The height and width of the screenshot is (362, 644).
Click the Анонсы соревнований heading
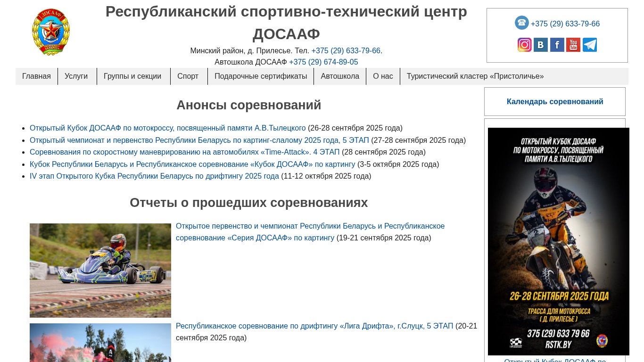pyautogui.click(x=249, y=105)
